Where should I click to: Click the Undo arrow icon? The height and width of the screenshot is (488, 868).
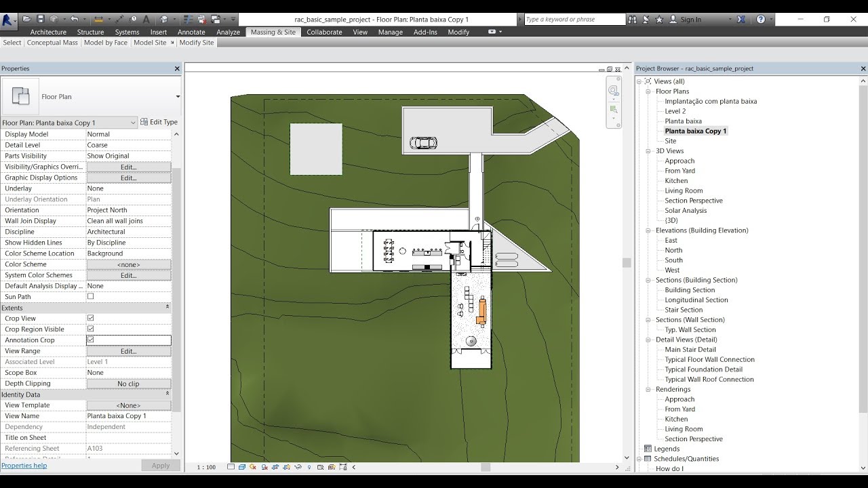(x=75, y=19)
